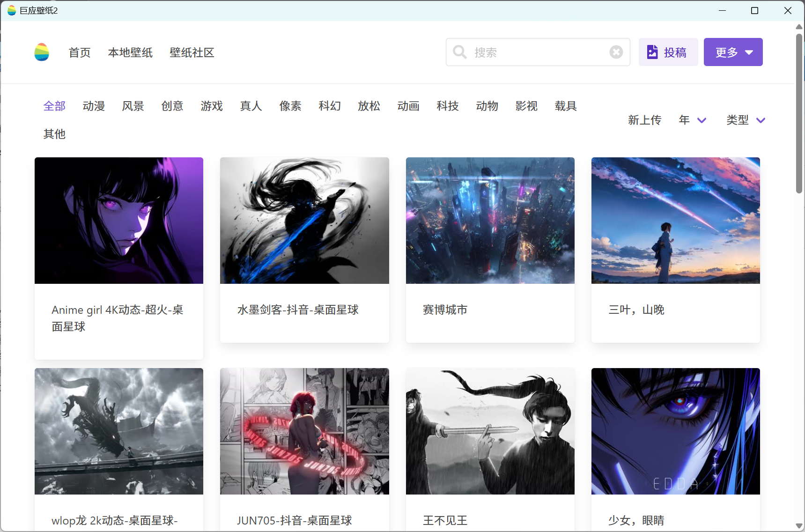The image size is (805, 532).
Task: Expand the 类型 filter dropdown
Action: [746, 120]
